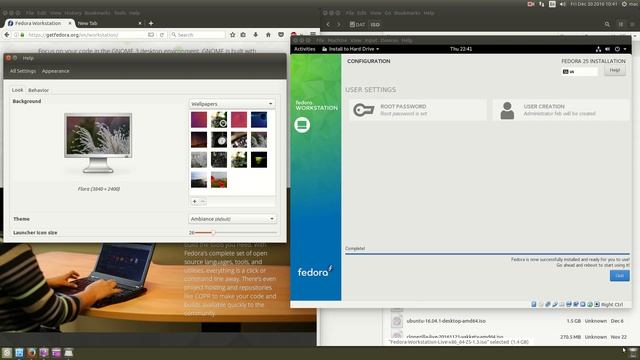Go back in the Files window
This screenshot has height=360, width=640.
tap(328, 24)
